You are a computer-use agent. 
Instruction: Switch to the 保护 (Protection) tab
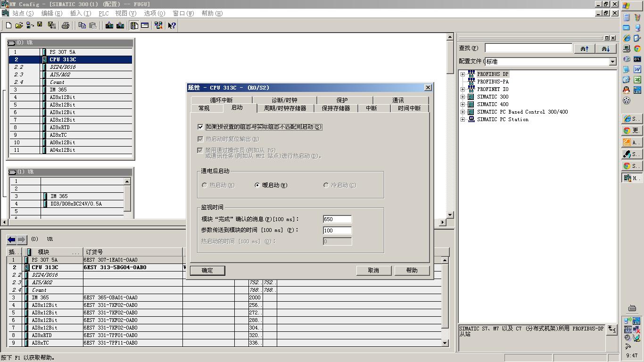click(342, 100)
